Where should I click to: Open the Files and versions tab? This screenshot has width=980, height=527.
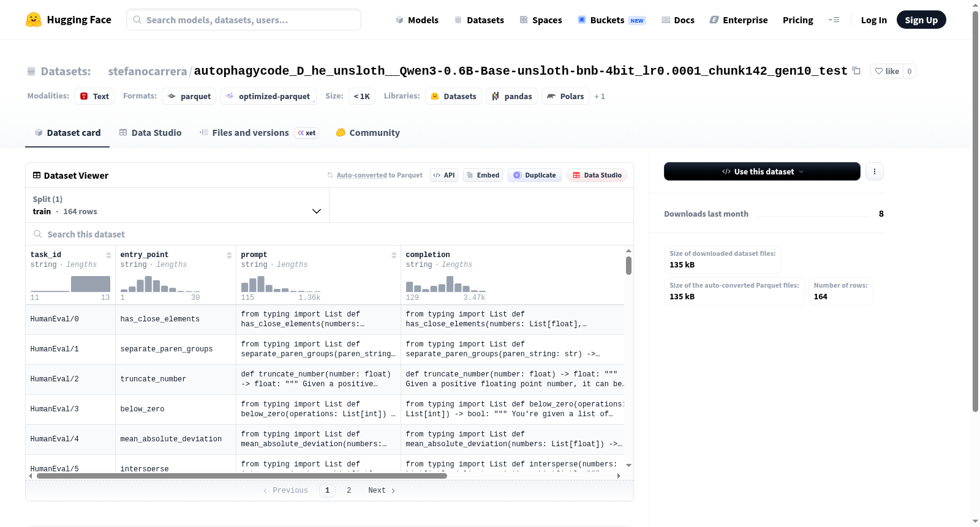pyautogui.click(x=258, y=133)
